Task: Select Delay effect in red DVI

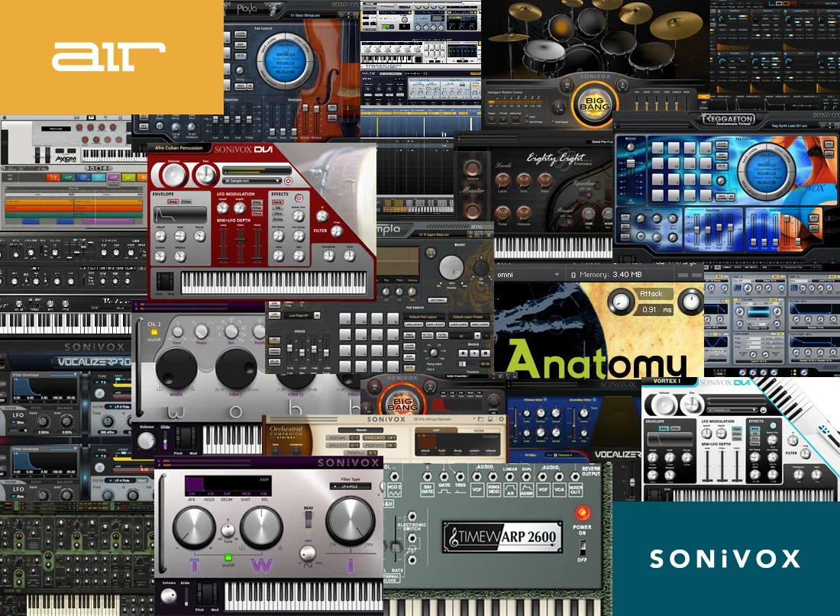Action: tap(278, 219)
